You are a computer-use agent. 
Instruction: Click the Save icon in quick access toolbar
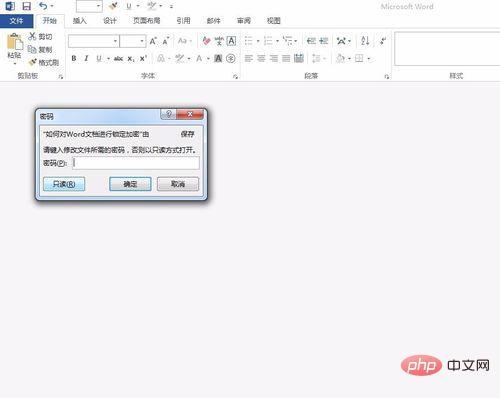pyautogui.click(x=26, y=6)
